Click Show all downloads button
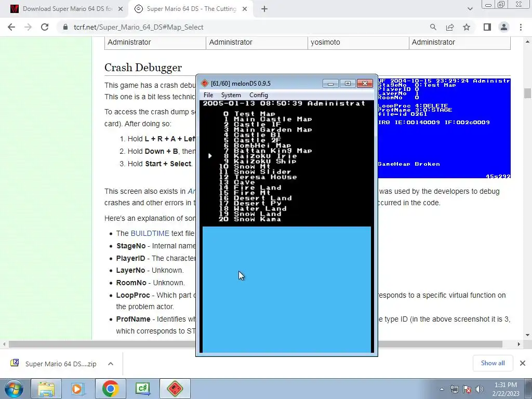 493,363
